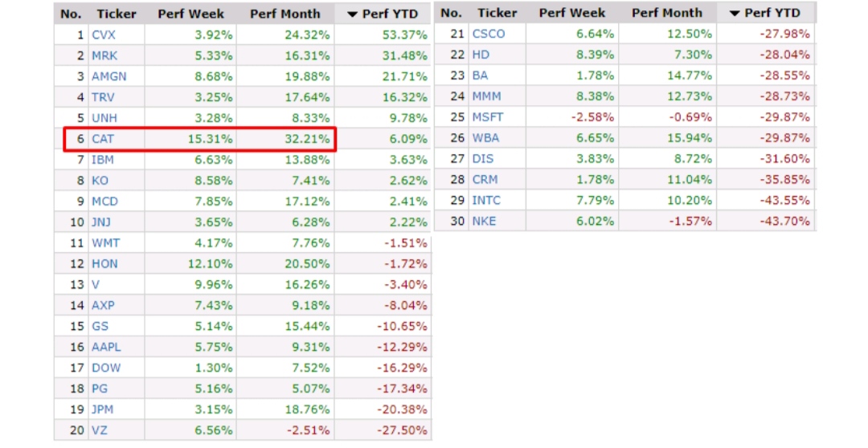Viewport: 868px width, 448px height.
Task: Open the IBM ticker link
Action: [103, 160]
